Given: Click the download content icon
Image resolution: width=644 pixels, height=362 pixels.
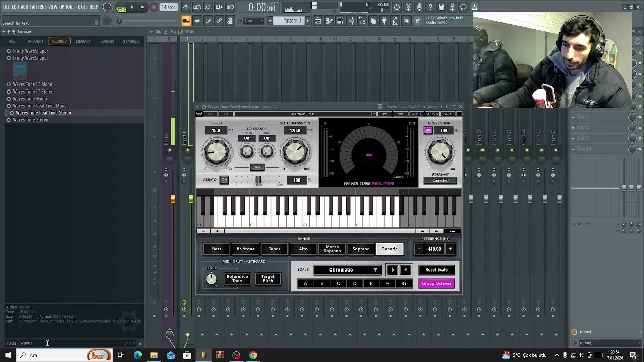Looking at the screenshot, I should coord(474,7).
